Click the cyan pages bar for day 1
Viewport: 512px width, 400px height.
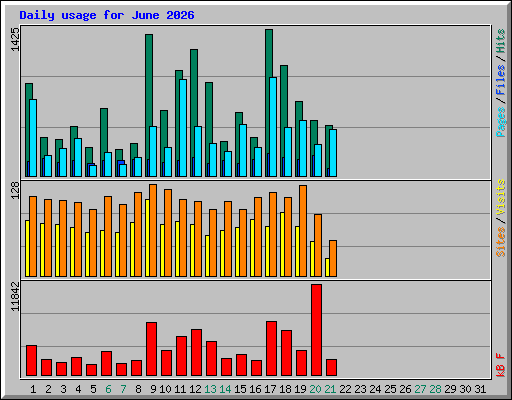coord(33,138)
